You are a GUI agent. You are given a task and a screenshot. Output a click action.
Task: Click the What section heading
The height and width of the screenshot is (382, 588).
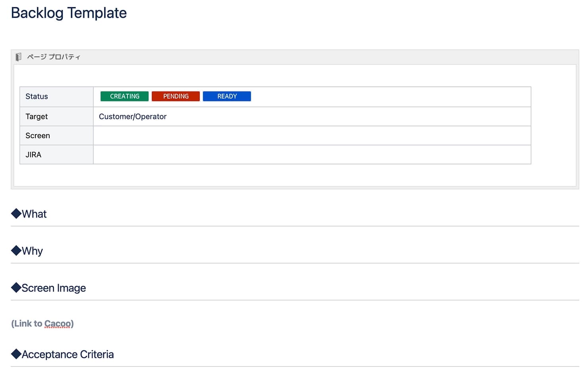tap(34, 214)
